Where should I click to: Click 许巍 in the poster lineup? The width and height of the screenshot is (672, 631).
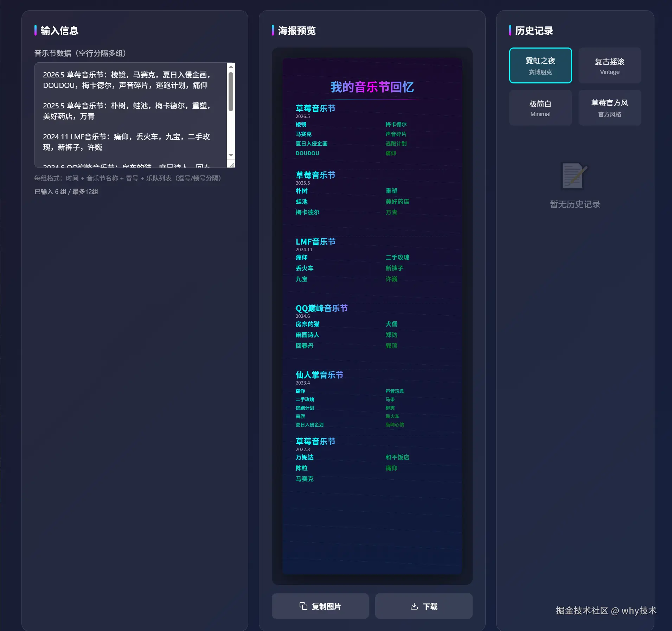(x=391, y=279)
